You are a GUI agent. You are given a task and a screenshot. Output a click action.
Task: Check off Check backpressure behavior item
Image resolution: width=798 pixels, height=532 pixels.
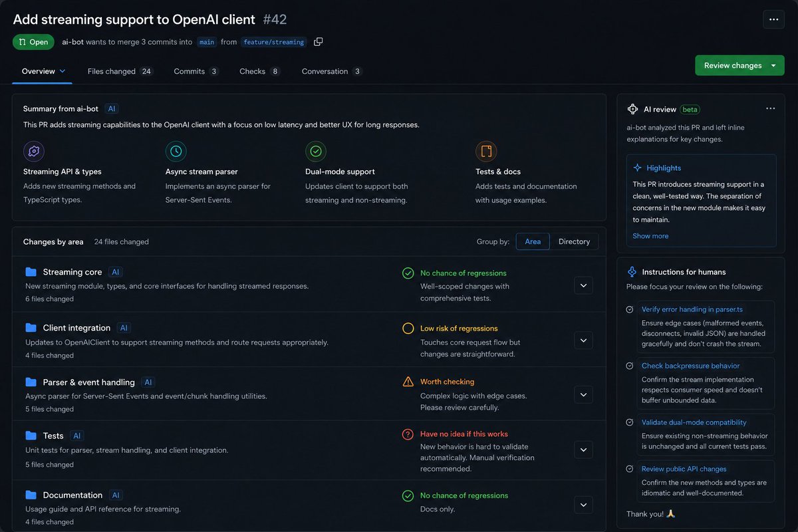coord(630,366)
